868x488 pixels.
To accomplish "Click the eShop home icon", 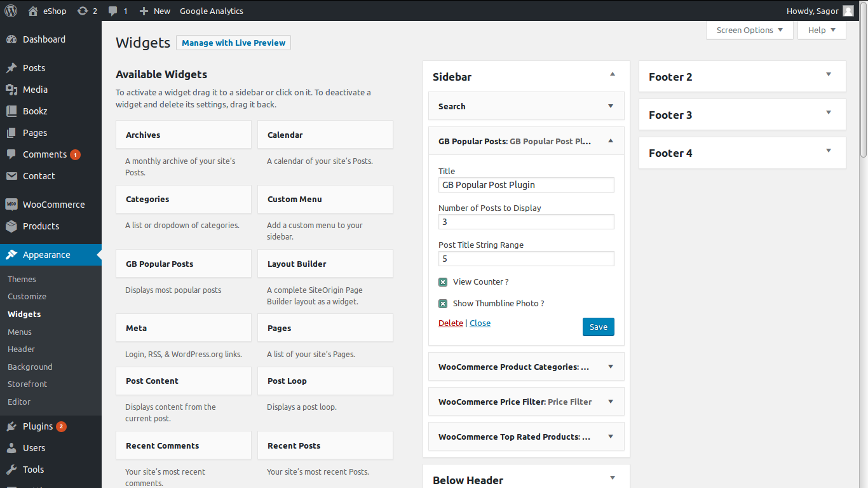I will [x=33, y=11].
